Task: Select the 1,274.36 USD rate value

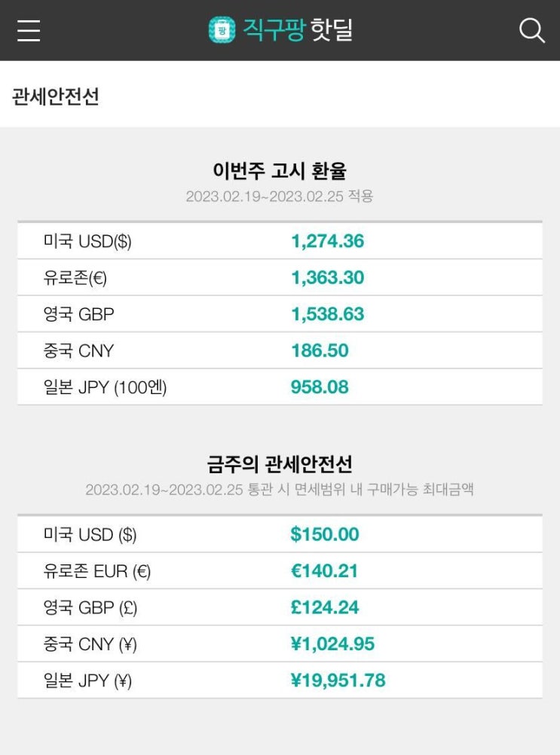Action: tap(327, 241)
